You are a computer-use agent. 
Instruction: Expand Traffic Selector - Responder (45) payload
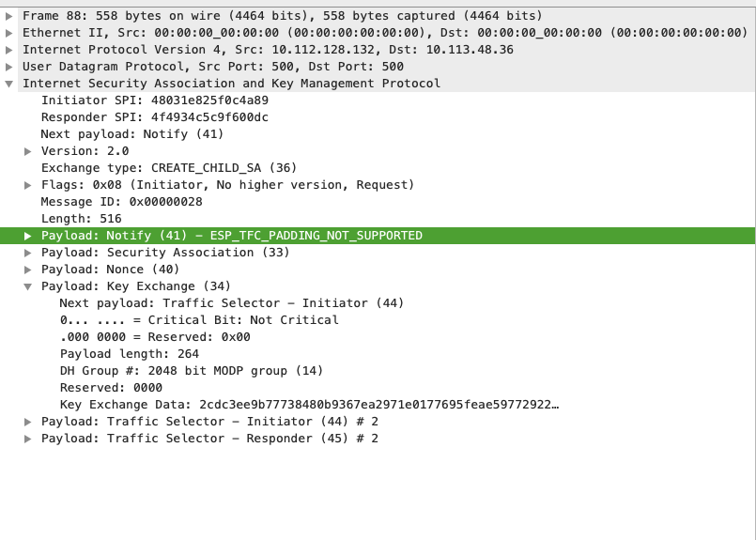tap(28, 439)
